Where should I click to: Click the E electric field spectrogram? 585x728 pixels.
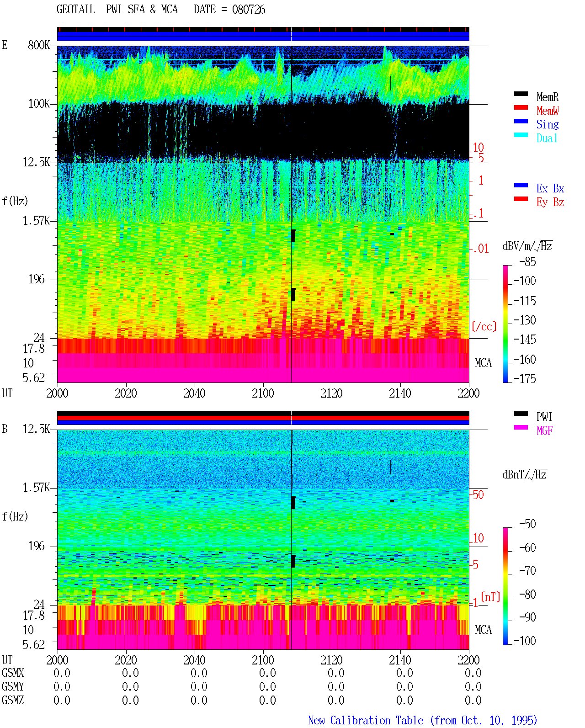tap(263, 214)
